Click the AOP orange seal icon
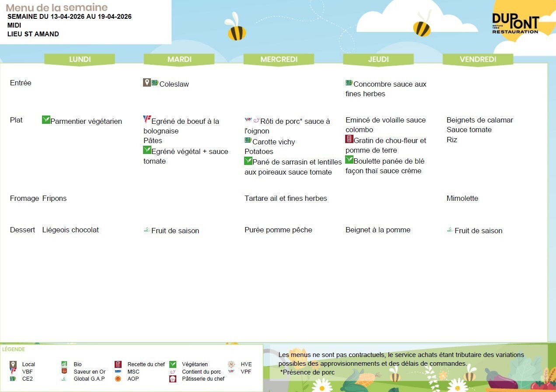This screenshot has width=556, height=392. click(x=118, y=379)
